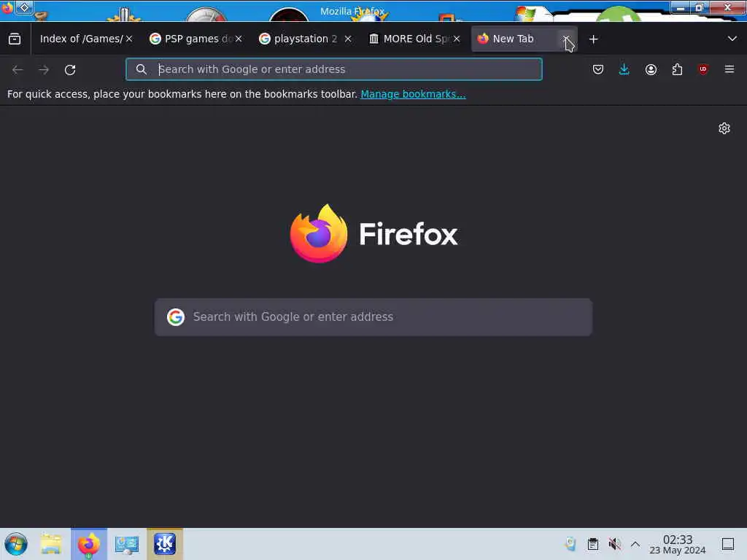Focus the page center search box

(373, 317)
